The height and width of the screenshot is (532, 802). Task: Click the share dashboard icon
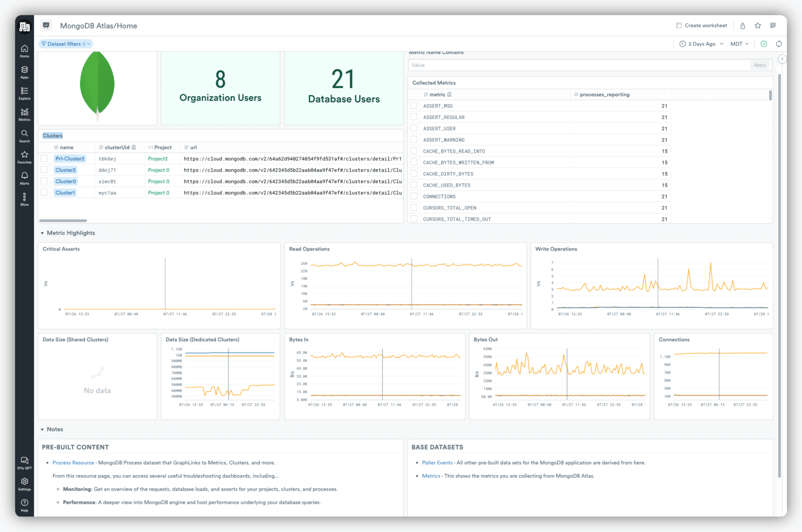pyautogui.click(x=743, y=26)
